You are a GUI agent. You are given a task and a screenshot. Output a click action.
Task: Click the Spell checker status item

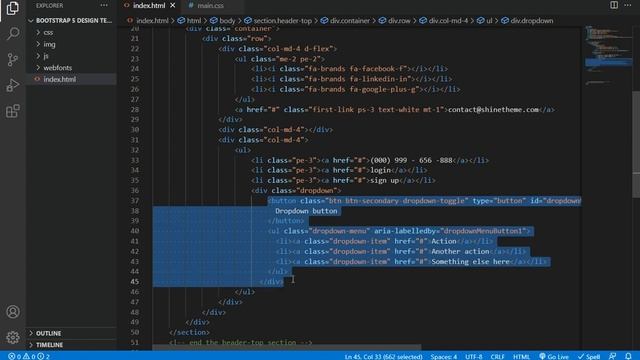[x=589, y=356]
